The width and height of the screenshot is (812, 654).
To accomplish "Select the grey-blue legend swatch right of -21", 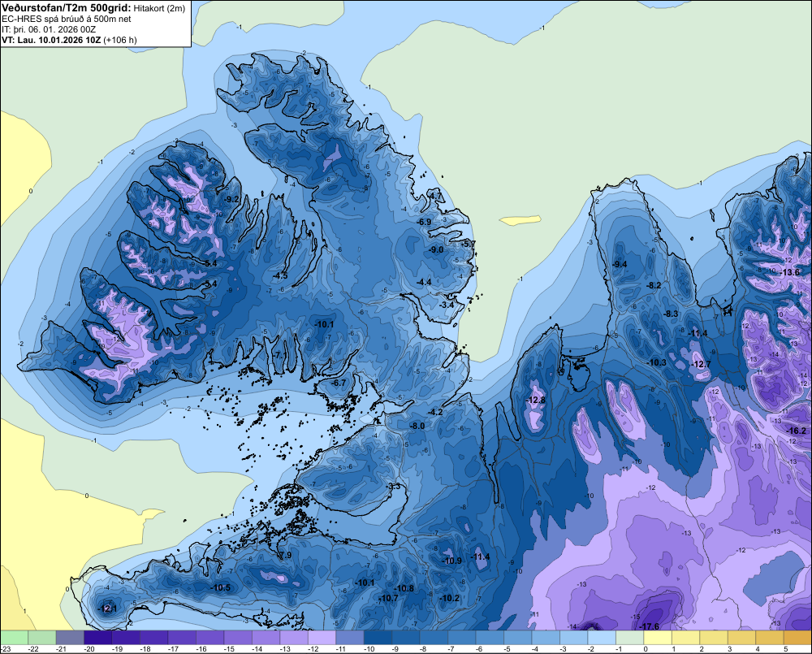I will [x=70, y=638].
